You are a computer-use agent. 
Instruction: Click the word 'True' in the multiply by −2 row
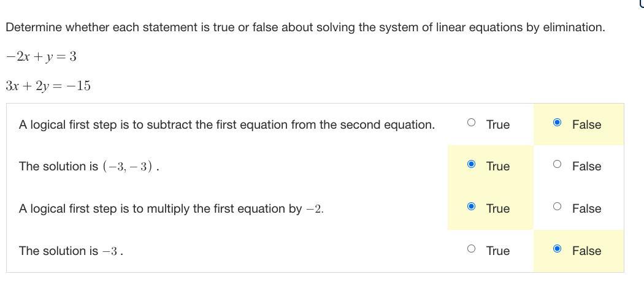[x=498, y=209]
